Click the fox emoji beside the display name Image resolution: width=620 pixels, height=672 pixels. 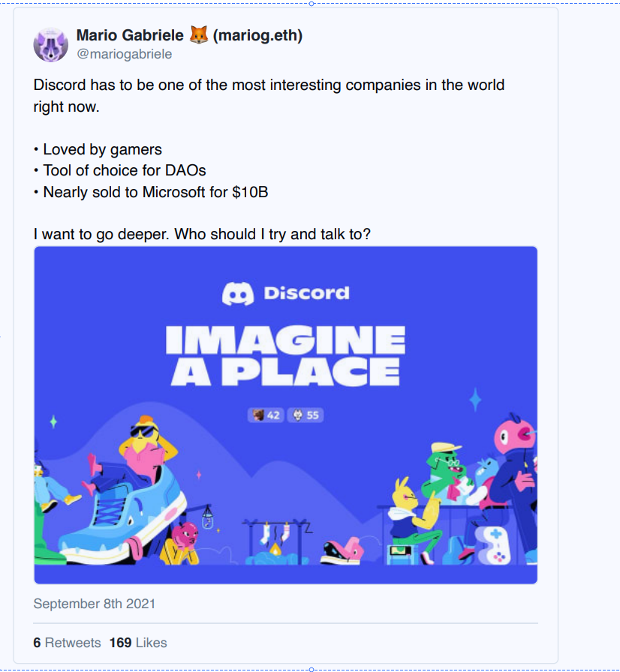[x=200, y=34]
